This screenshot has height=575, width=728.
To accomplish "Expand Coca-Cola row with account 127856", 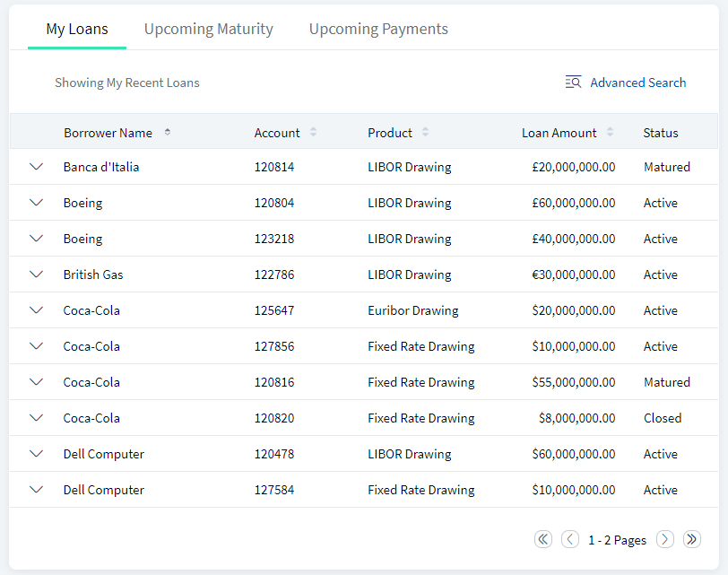I will 36,345.
